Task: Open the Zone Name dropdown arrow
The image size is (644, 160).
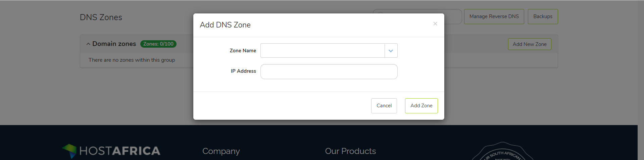Action: [x=391, y=51]
